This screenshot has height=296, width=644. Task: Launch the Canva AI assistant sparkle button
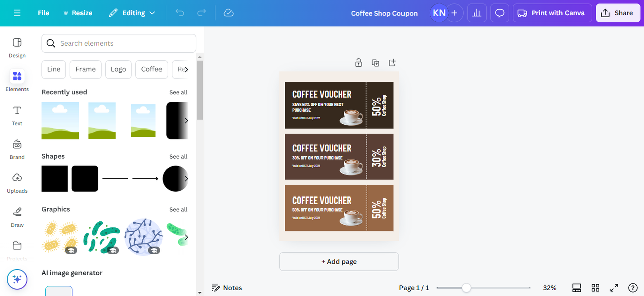pyautogui.click(x=17, y=279)
